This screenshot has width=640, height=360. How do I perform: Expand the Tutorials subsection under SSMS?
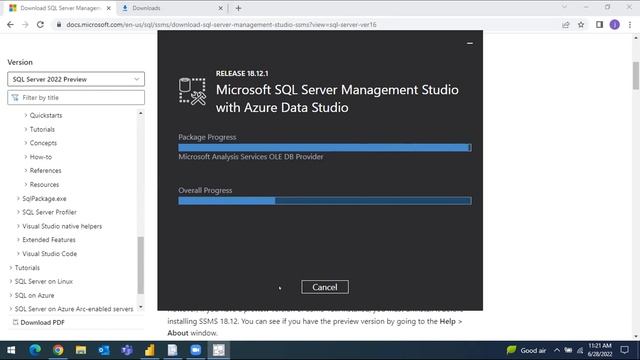tap(26, 129)
